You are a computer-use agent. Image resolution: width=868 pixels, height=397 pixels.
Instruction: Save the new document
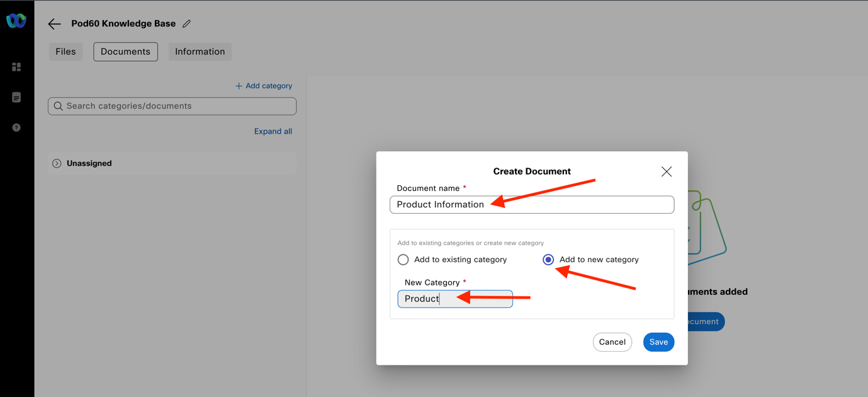[658, 342]
